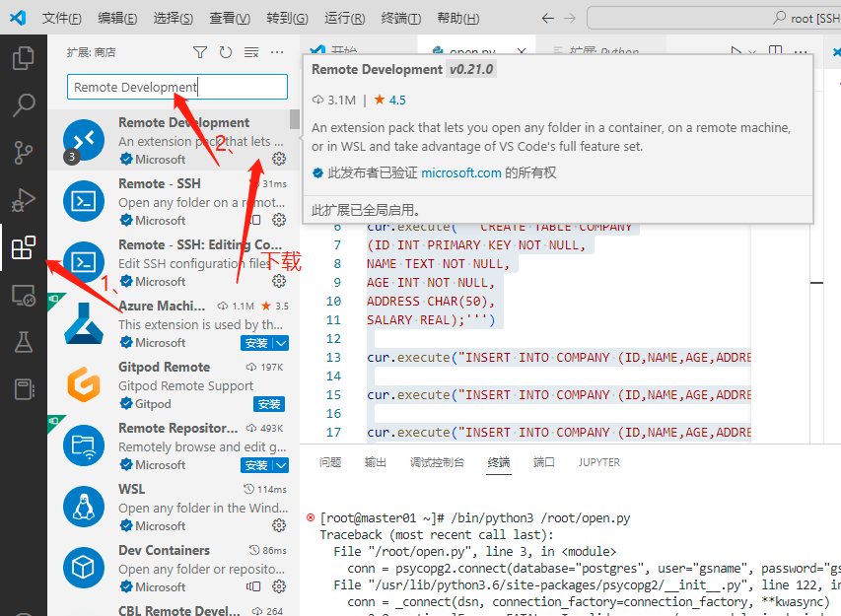Switch to 输出 panel tab

376,462
